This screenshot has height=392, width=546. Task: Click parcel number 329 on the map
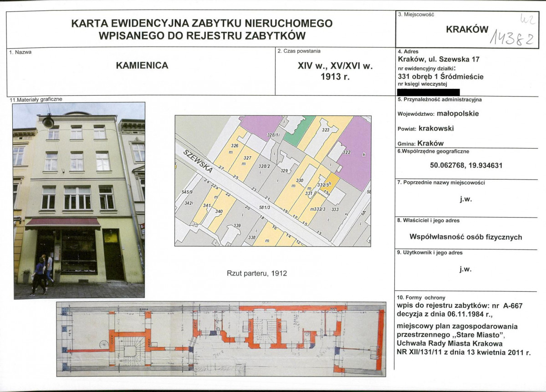point(284,171)
